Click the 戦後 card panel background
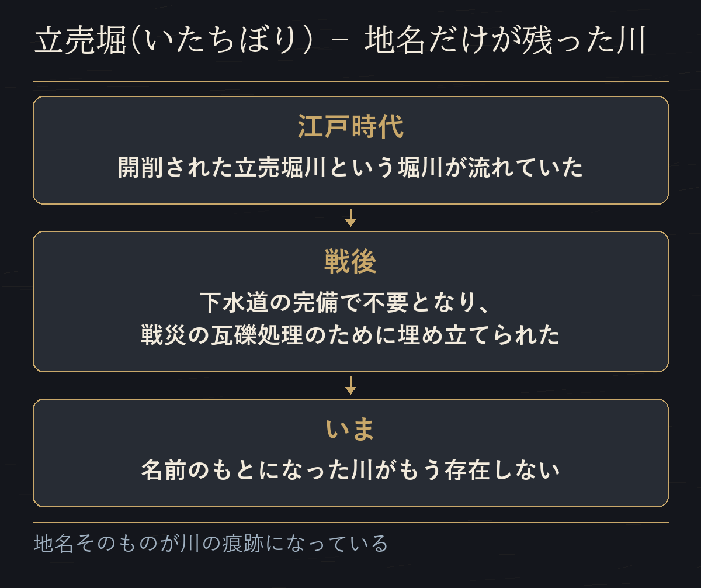 click(350, 302)
